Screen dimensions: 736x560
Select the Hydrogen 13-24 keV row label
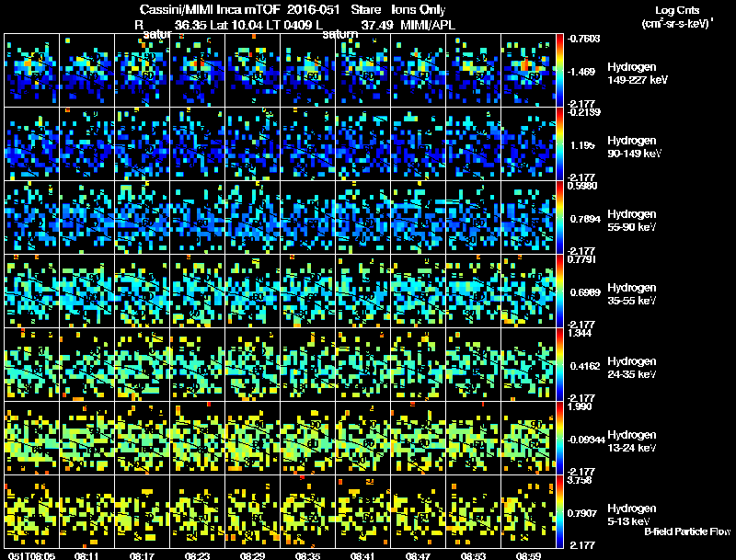point(631,440)
